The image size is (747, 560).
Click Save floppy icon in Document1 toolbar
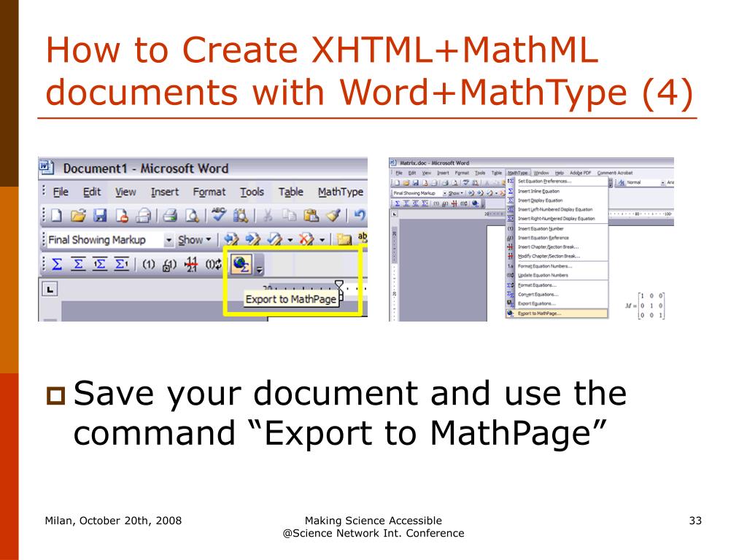[99, 216]
